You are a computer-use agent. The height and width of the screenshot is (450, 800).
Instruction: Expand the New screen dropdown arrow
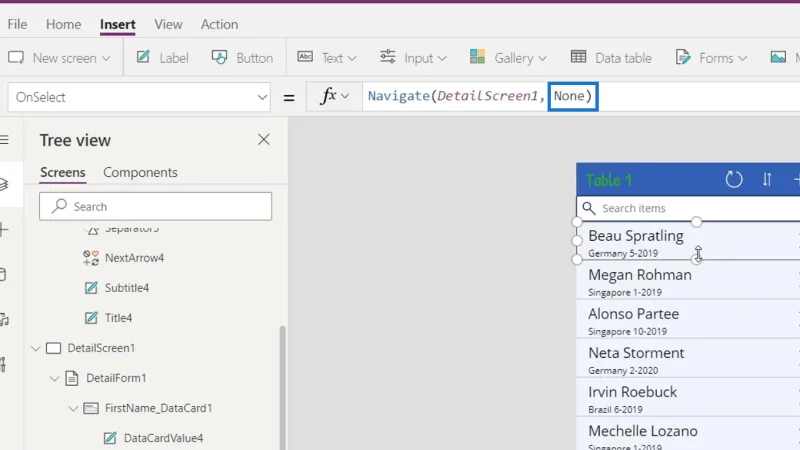tap(106, 58)
